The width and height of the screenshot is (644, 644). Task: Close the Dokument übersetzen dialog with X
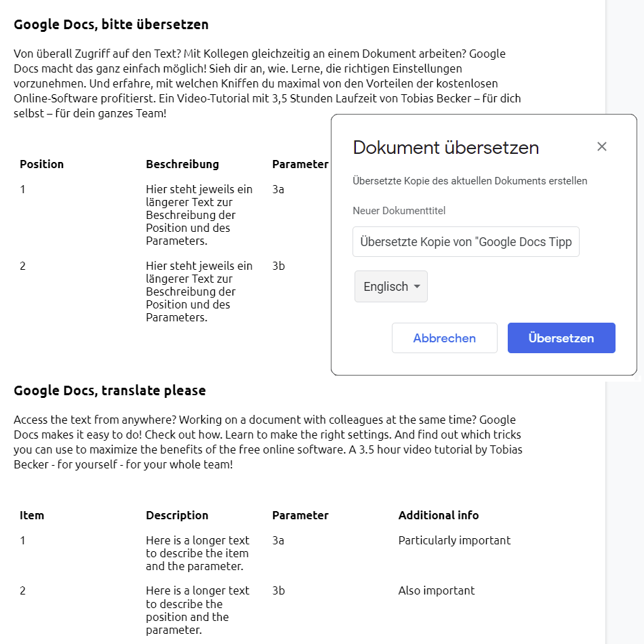pyautogui.click(x=602, y=146)
